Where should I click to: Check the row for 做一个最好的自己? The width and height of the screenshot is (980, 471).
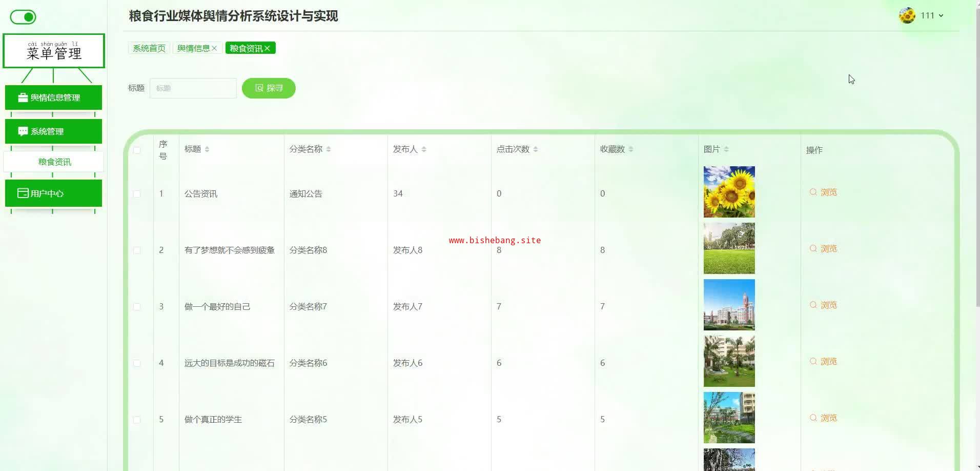137,307
